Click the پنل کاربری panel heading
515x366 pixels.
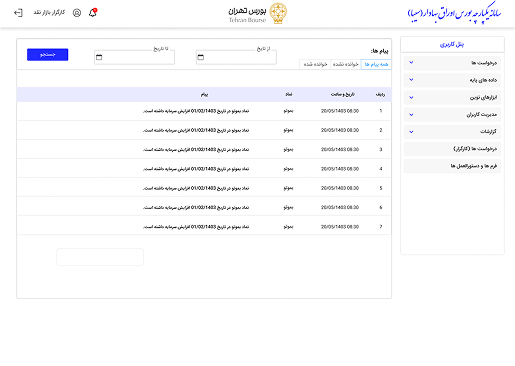click(452, 44)
